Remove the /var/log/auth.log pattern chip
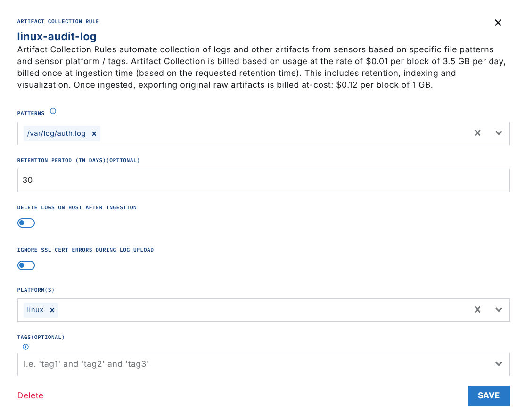525x420 pixels. pyautogui.click(x=94, y=134)
